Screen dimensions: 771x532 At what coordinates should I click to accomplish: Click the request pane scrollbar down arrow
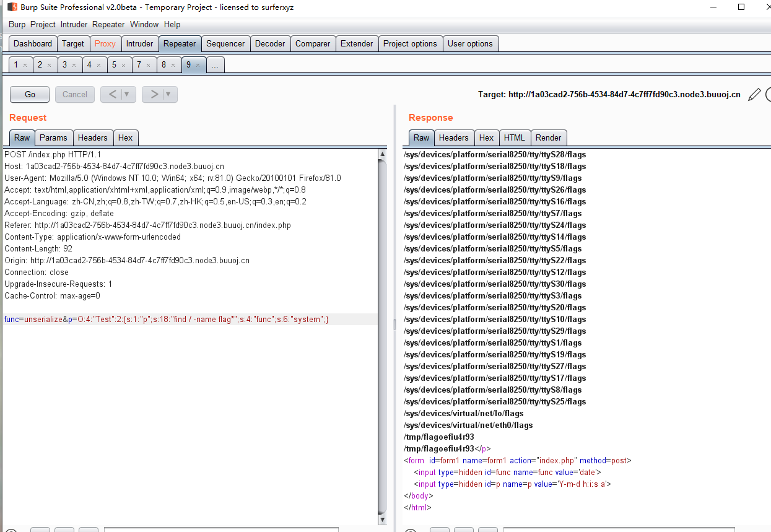coord(382,520)
